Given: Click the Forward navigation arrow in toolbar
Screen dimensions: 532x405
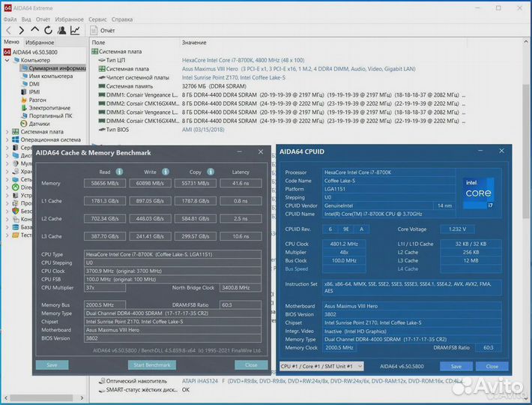Looking at the screenshot, I should point(21,31).
